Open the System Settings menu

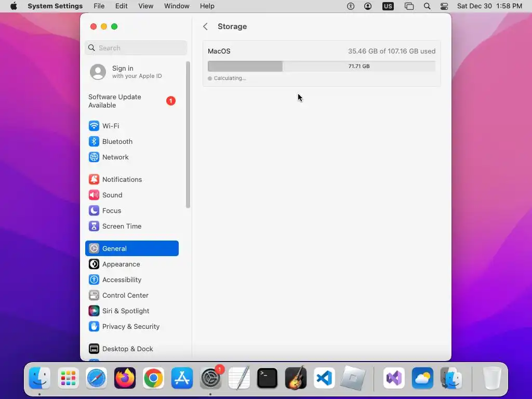click(x=55, y=6)
